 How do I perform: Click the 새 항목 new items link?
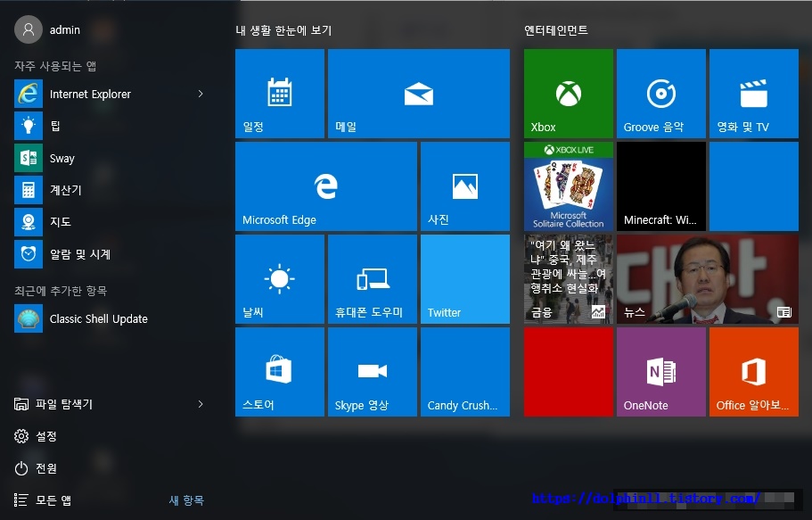(x=186, y=500)
